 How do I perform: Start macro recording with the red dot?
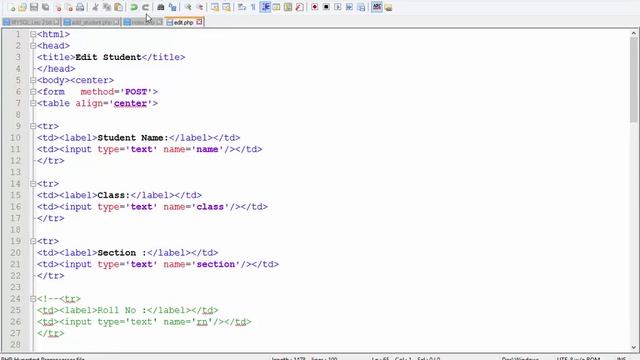(x=315, y=7)
